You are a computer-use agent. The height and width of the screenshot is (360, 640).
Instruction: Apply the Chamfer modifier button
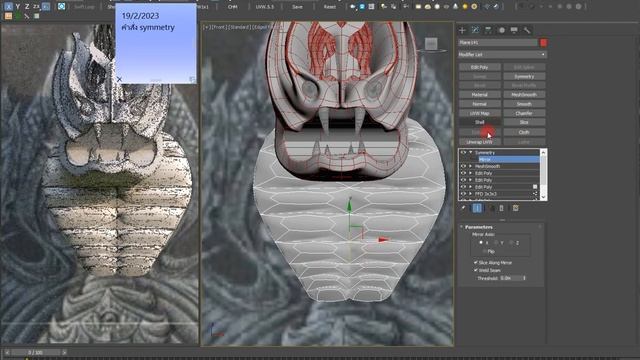[524, 113]
